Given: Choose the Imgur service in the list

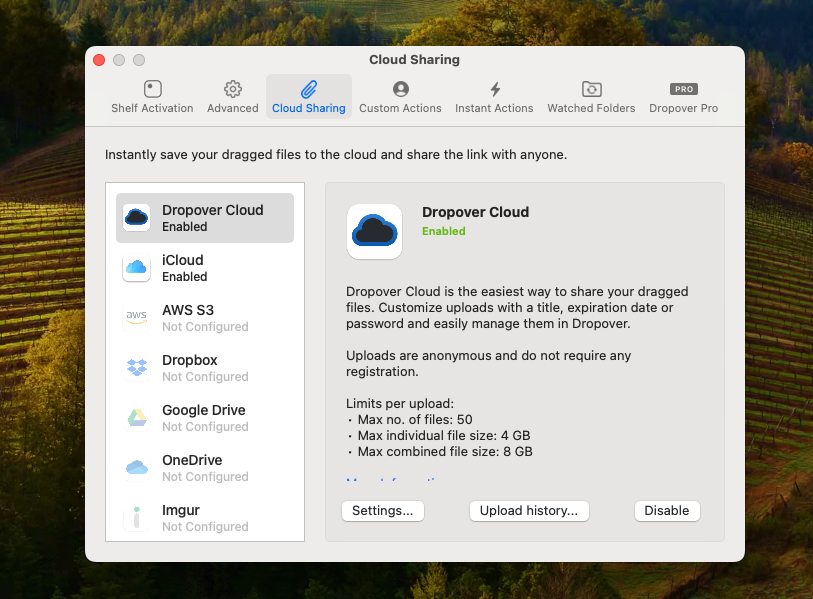Looking at the screenshot, I should coord(205,518).
